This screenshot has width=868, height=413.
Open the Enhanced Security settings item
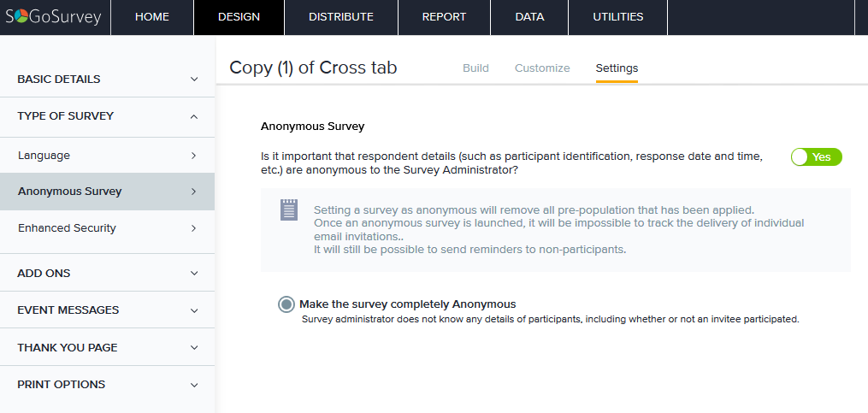(107, 228)
